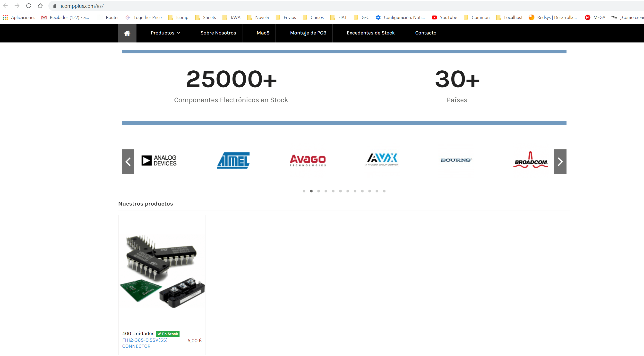The image size is (644, 356).
Task: Select the third carousel pagination dot
Action: (x=318, y=191)
